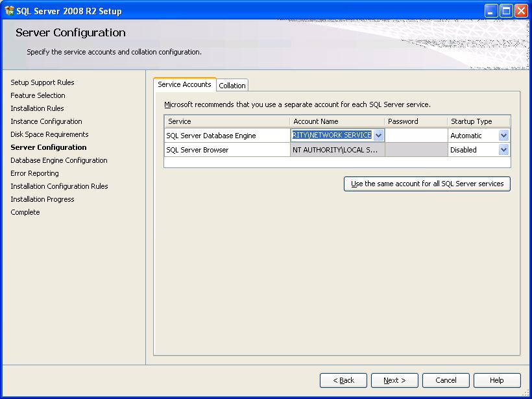Switch to the Collation tab
The image size is (532, 399).
pos(232,86)
